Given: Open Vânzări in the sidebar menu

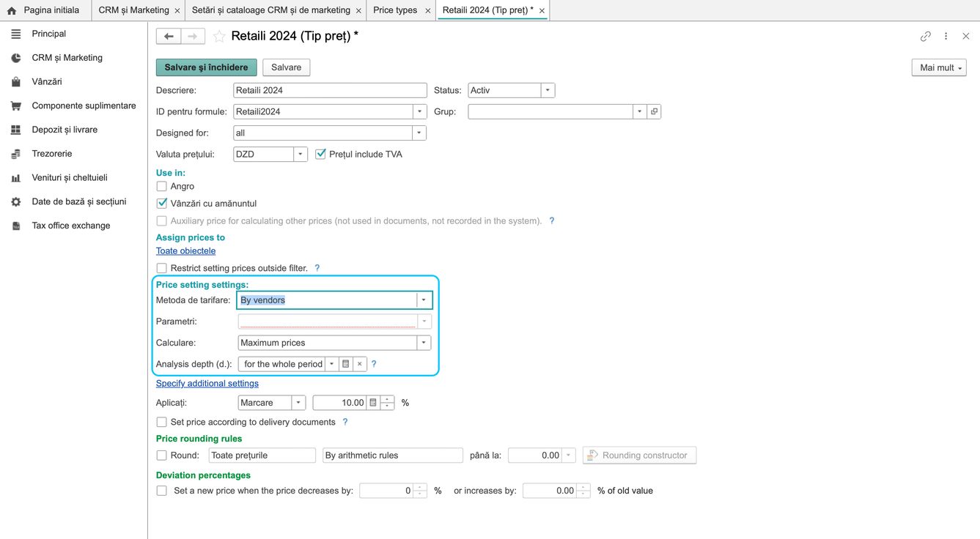Looking at the screenshot, I should pyautogui.click(x=47, y=82).
